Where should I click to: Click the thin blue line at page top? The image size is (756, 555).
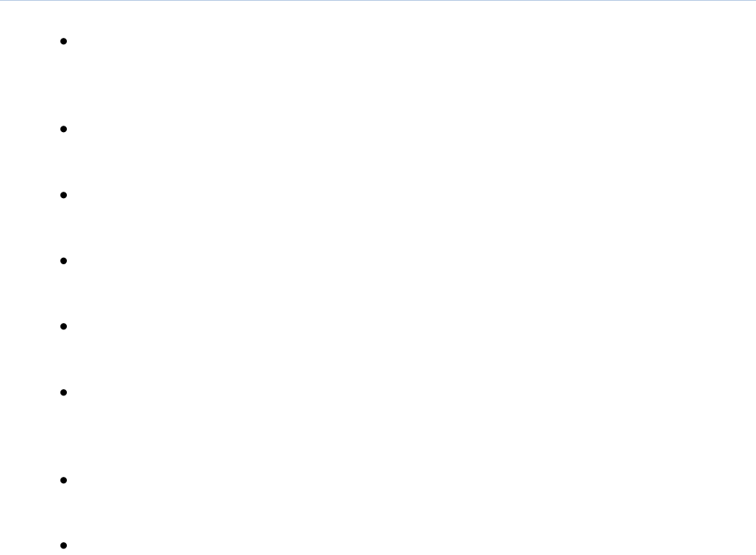point(378,1)
